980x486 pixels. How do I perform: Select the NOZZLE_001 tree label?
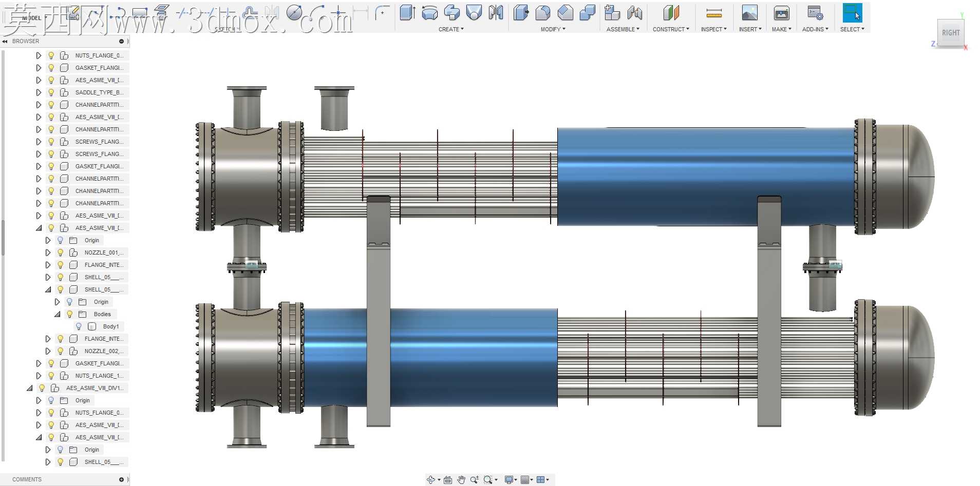click(104, 252)
